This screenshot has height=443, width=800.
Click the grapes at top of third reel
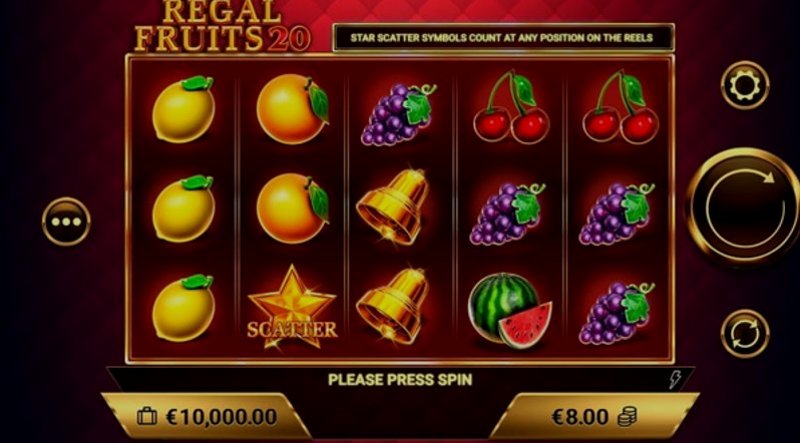[x=398, y=114]
